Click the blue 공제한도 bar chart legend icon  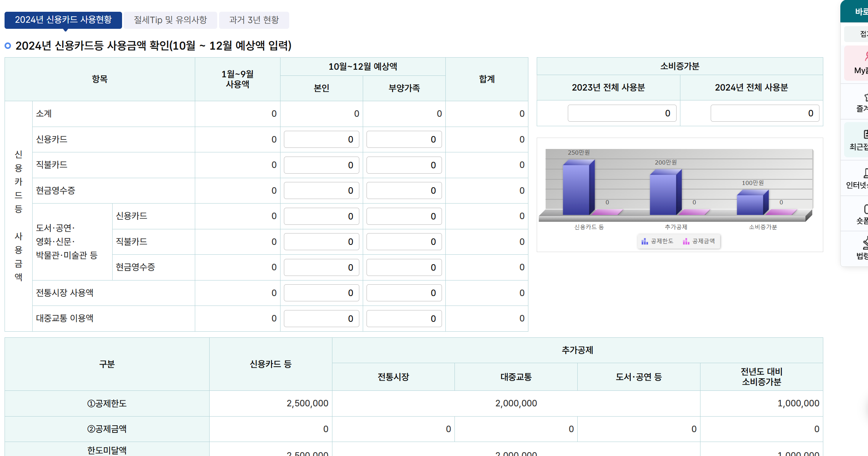pyautogui.click(x=646, y=241)
